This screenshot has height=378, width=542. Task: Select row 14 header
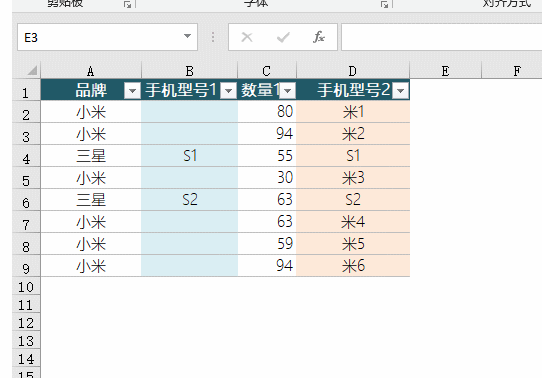click(26, 358)
